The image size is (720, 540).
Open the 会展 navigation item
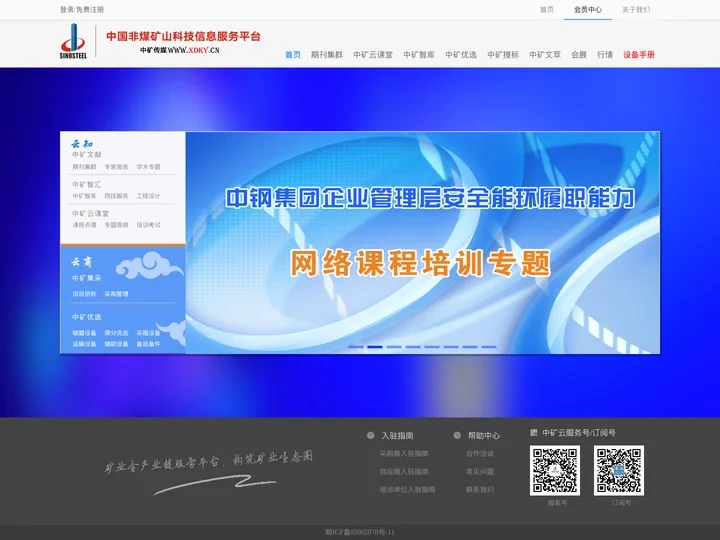point(579,55)
